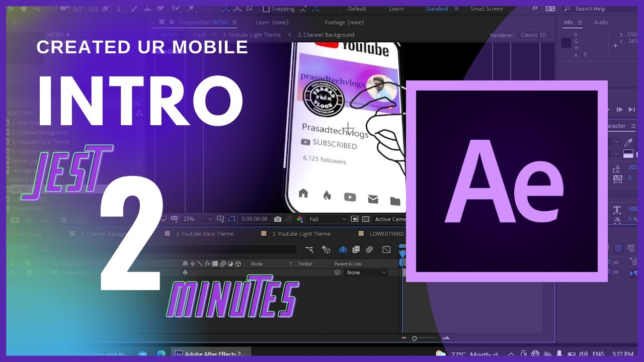Enable motion blur for the composition
Viewport: 644px width, 362px height.
(369, 249)
